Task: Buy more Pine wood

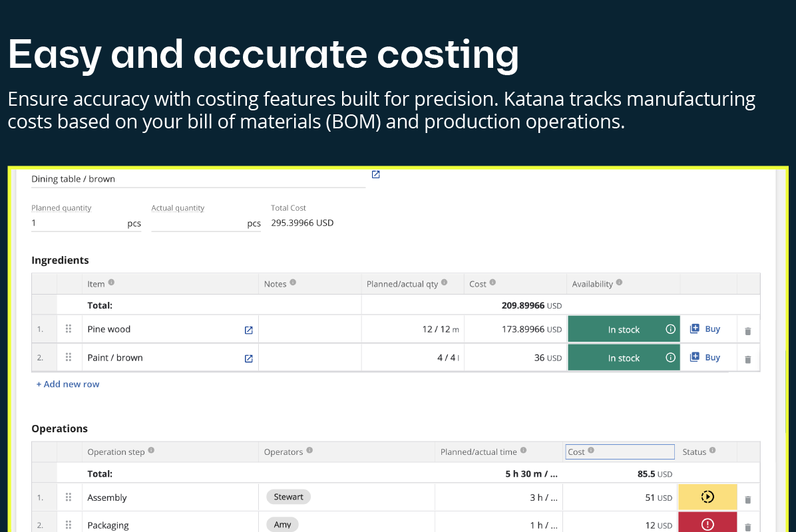Action: pyautogui.click(x=705, y=329)
